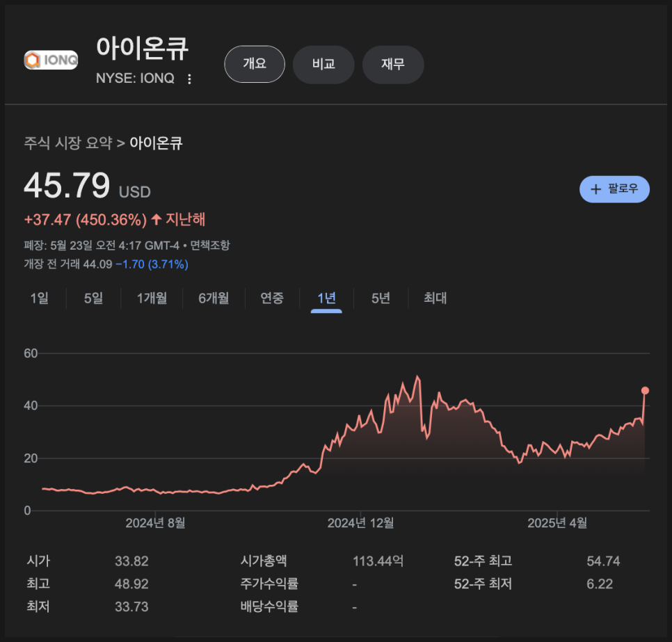Viewport: 672px width, 642px height.
Task: Click the 최저 value 33.73
Action: (131, 607)
